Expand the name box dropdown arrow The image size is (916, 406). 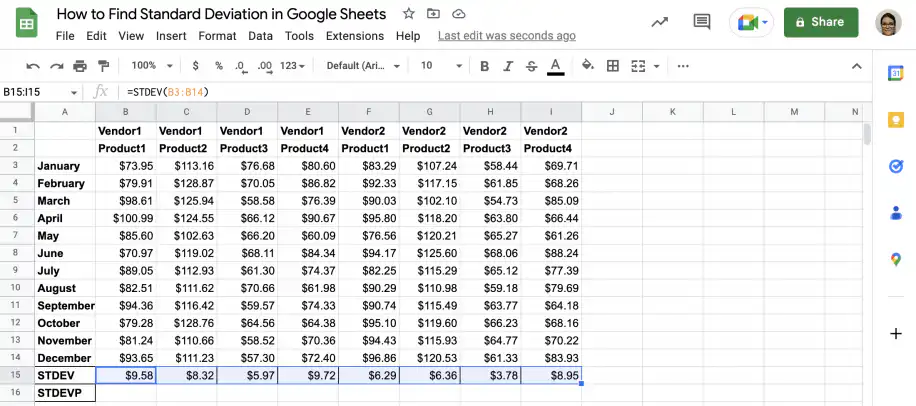pyautogui.click(x=74, y=92)
